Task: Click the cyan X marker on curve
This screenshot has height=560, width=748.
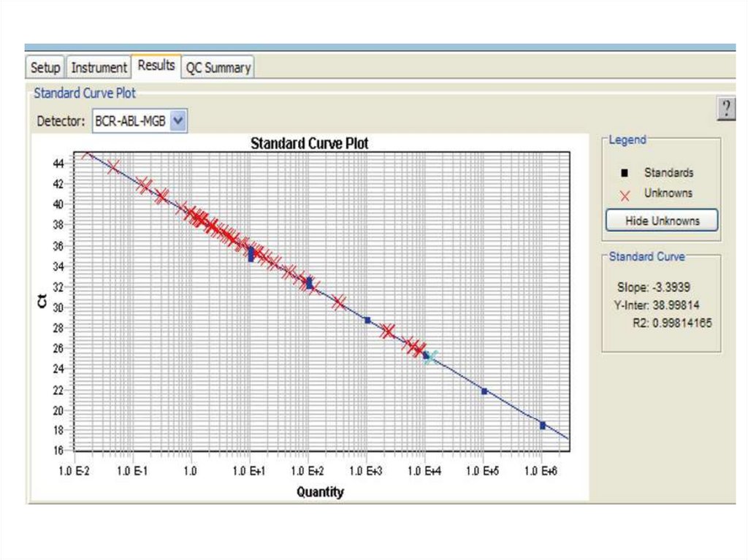Action: (432, 356)
